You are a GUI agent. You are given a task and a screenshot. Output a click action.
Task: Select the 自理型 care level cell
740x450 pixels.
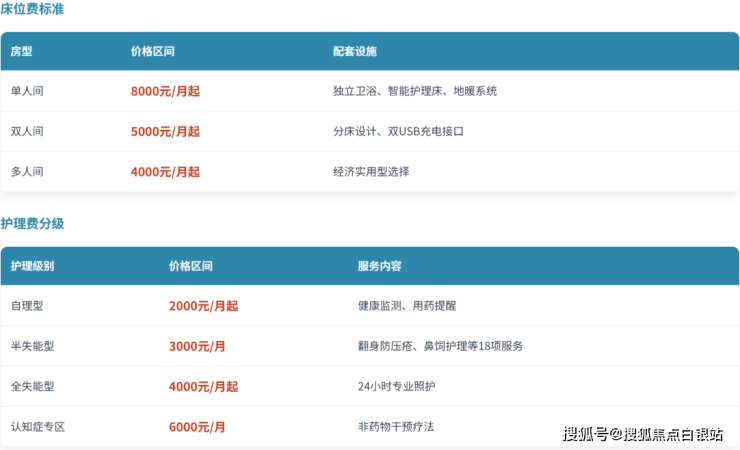click(x=27, y=306)
